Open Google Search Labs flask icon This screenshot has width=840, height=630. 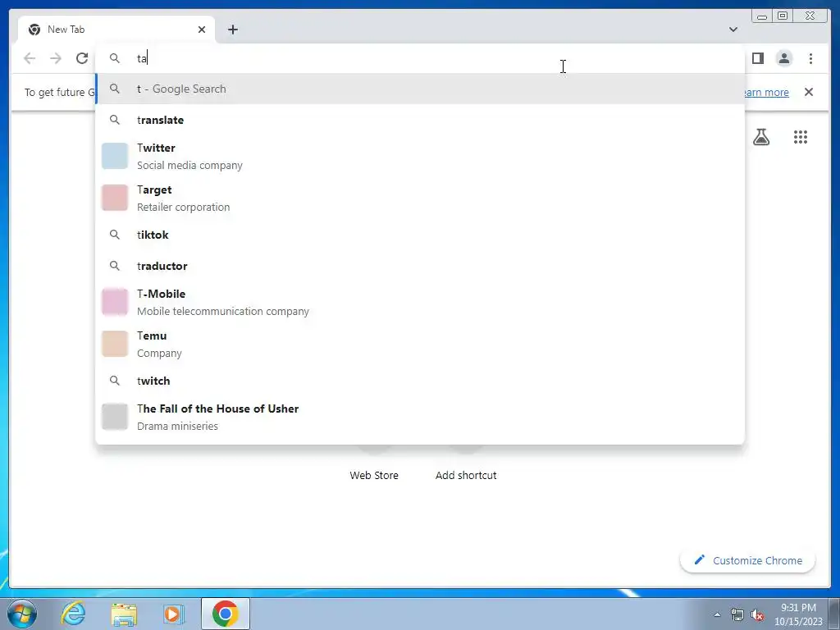pyautogui.click(x=761, y=137)
